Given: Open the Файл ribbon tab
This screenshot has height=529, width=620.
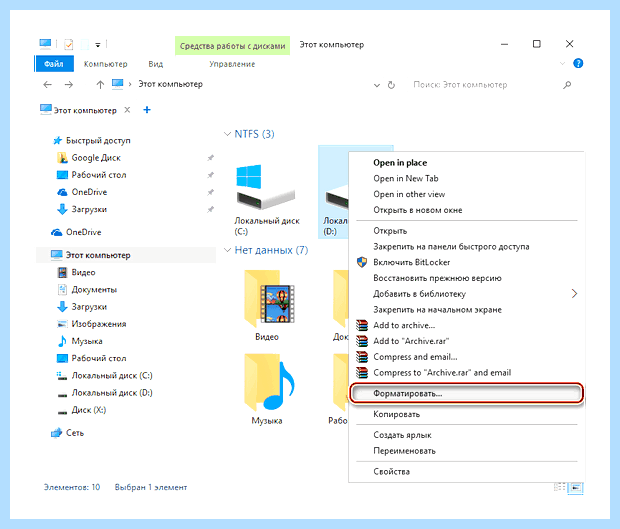Looking at the screenshot, I should 54,64.
